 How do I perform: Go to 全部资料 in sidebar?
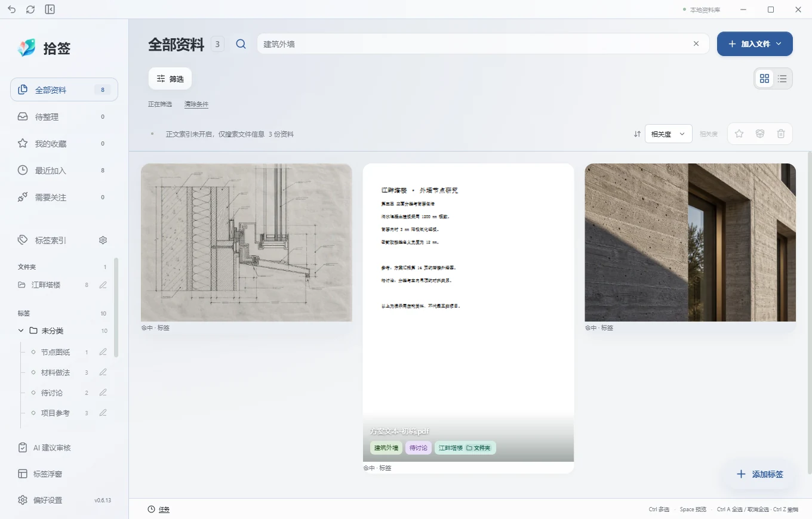(x=64, y=90)
